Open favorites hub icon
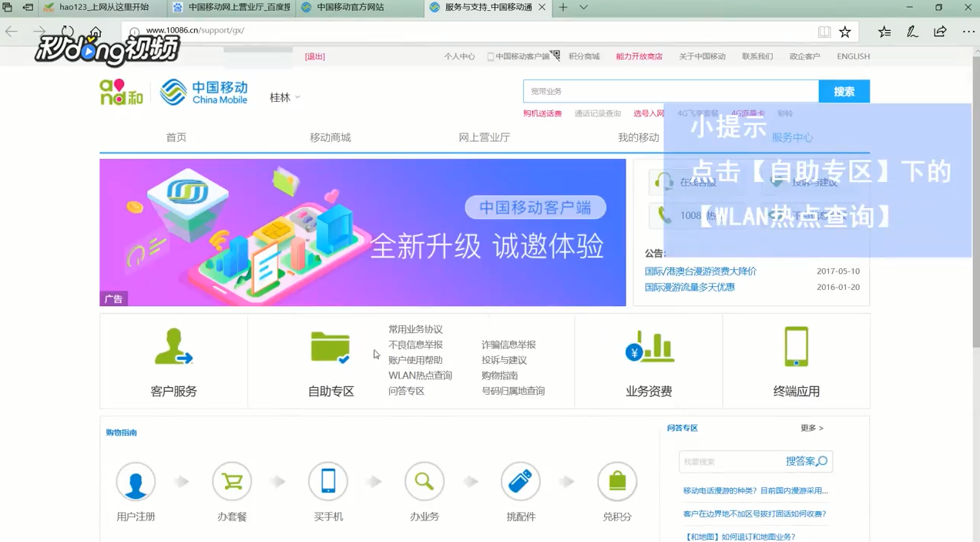Screen dimensions: 980x542 (x=884, y=32)
